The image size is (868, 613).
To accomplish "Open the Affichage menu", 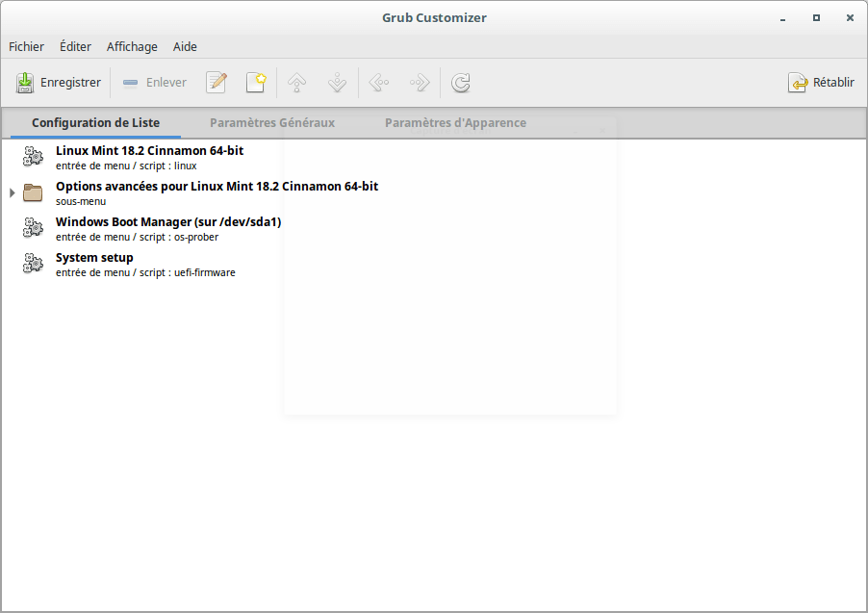I will (x=132, y=46).
